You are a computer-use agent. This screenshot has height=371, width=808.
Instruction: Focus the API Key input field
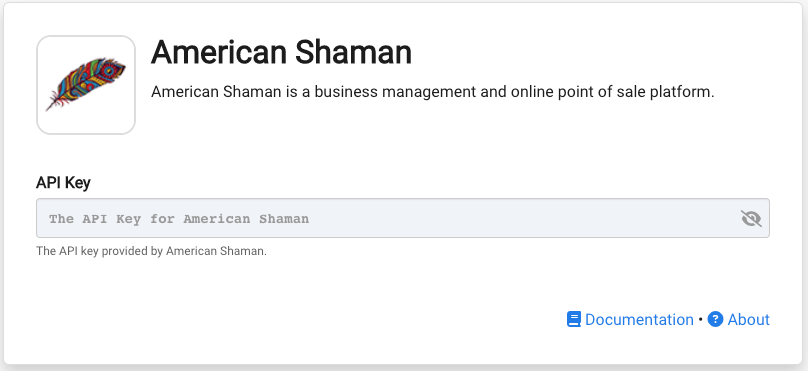(x=403, y=218)
